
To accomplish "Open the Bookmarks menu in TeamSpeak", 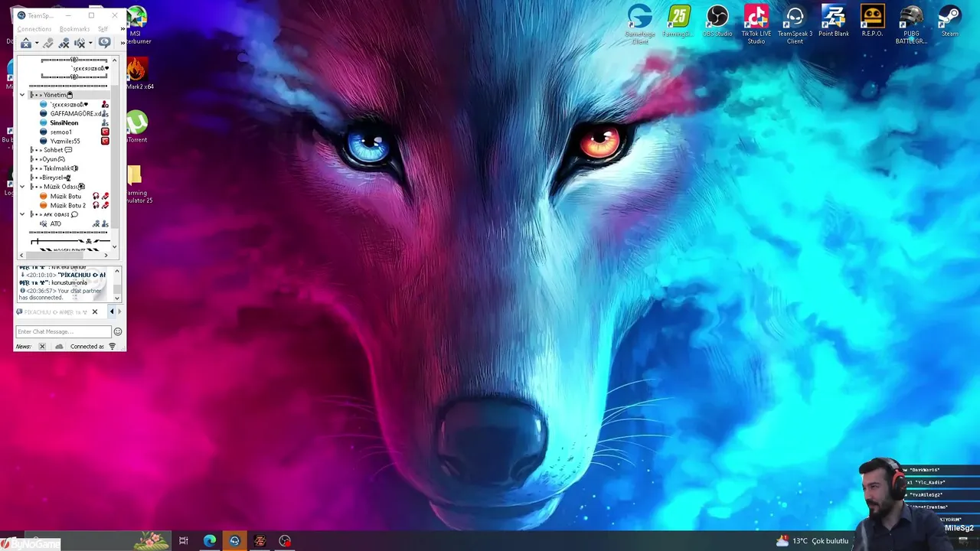I will 74,29.
